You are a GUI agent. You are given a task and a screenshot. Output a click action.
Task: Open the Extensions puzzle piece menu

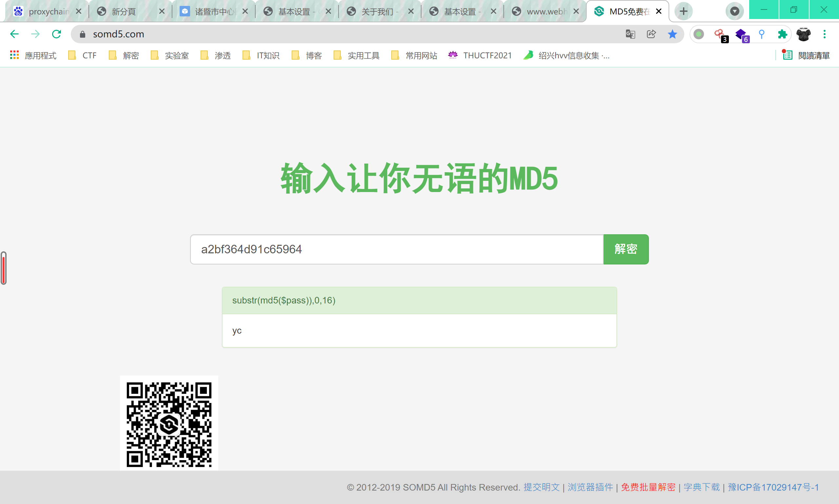coord(782,34)
